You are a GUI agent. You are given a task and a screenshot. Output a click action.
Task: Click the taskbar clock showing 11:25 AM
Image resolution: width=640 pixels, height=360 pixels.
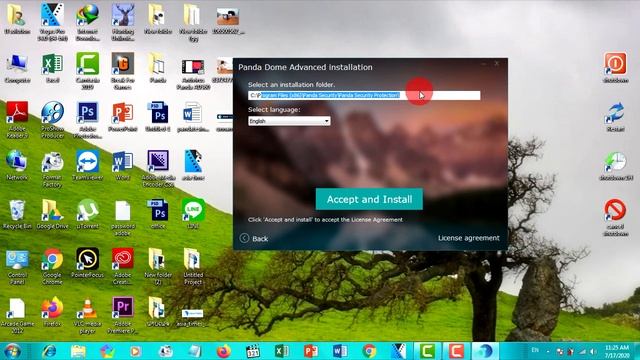(x=617, y=351)
